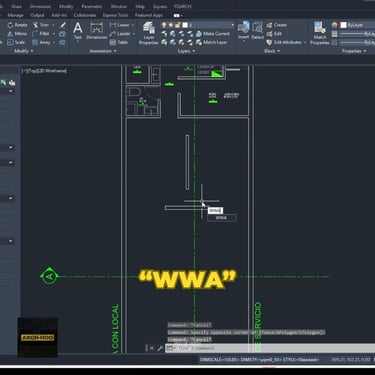Click the object color wheel icon
This screenshot has width=375, height=375.
click(x=335, y=25)
